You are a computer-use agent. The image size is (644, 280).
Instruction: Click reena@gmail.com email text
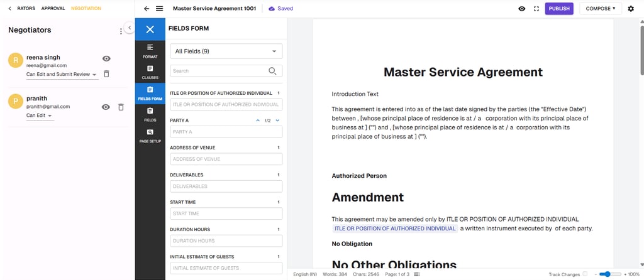47,65
